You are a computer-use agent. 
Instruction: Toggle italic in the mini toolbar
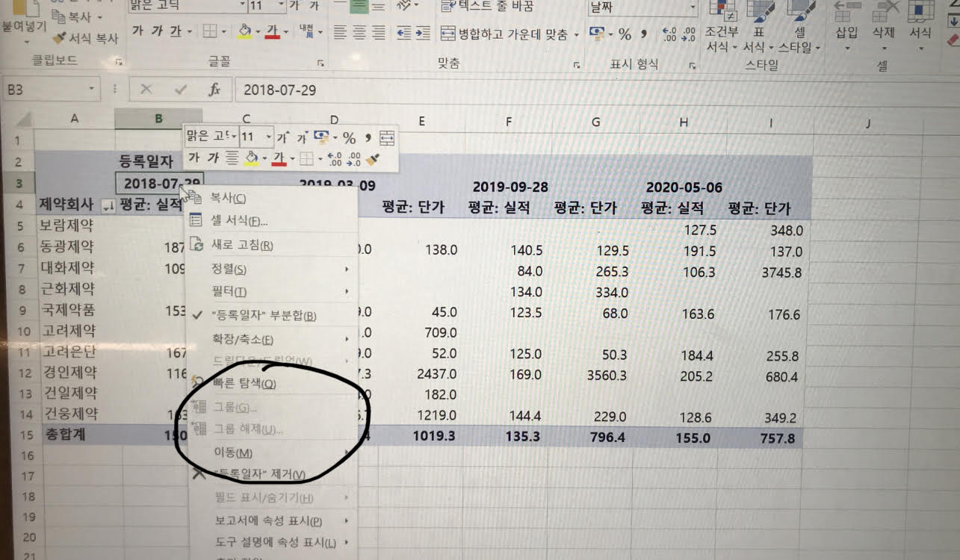click(214, 158)
